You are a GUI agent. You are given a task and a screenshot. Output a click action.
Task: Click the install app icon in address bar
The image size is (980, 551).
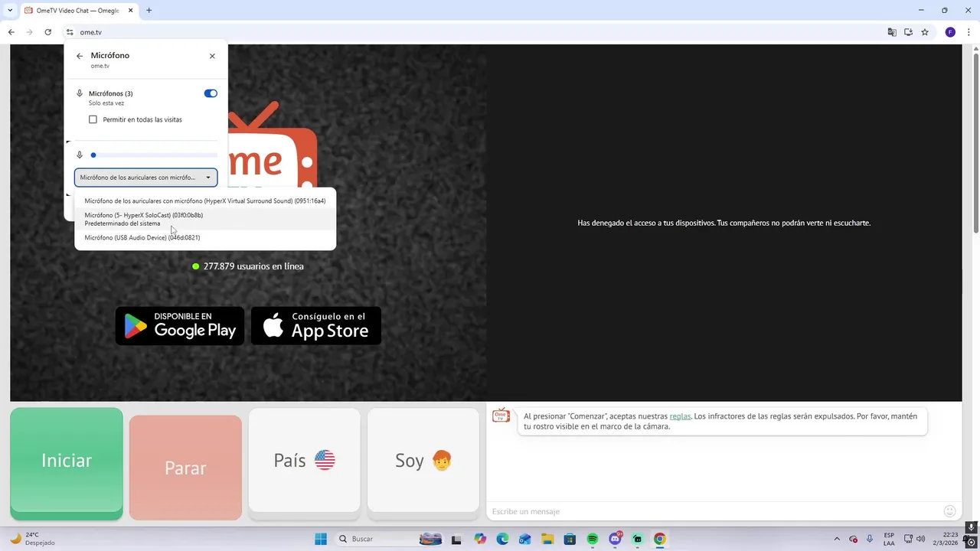[x=908, y=32]
